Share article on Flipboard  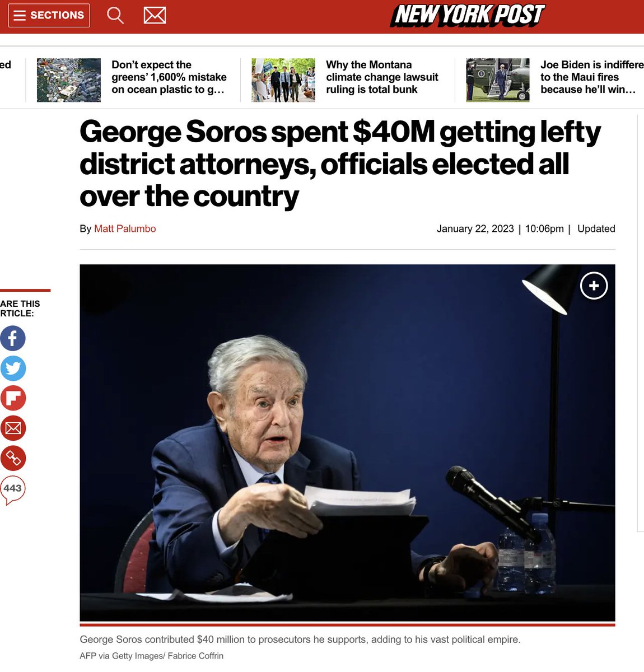(x=12, y=398)
